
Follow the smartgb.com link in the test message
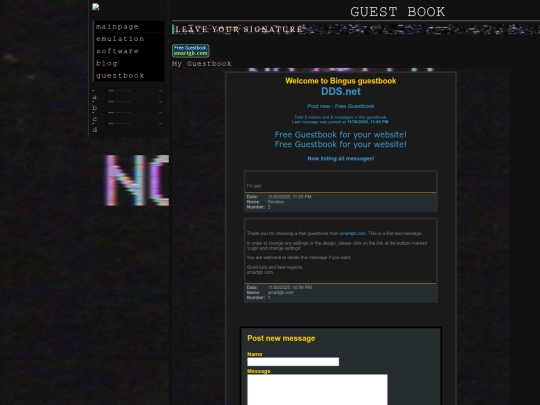[352, 233]
